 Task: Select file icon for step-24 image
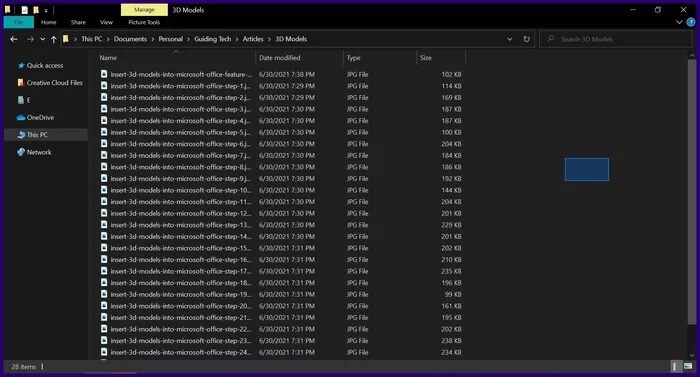pos(104,352)
